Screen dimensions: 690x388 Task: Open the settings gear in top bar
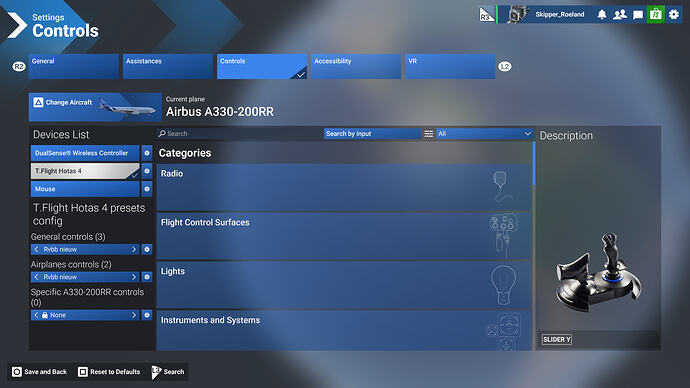pos(674,15)
